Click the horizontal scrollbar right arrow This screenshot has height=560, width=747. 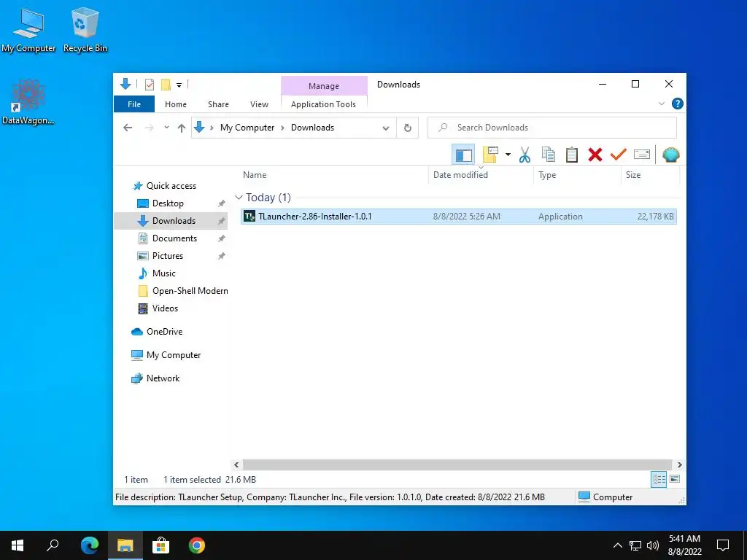[x=679, y=464]
